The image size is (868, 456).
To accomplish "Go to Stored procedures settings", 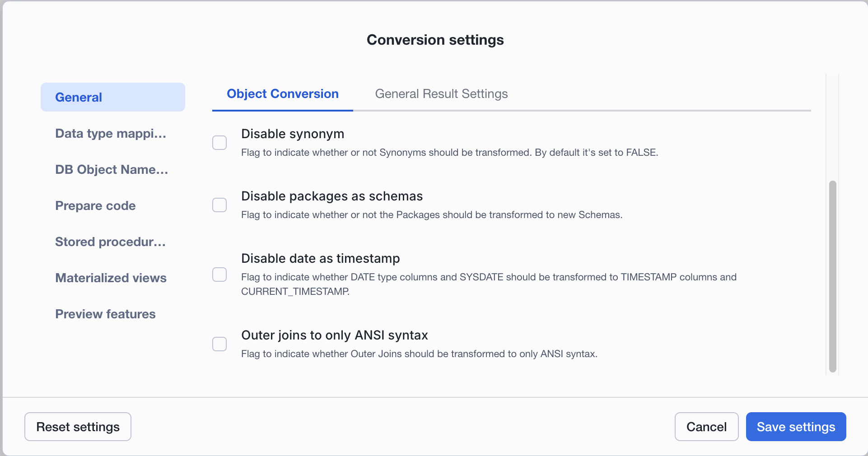I will [110, 242].
